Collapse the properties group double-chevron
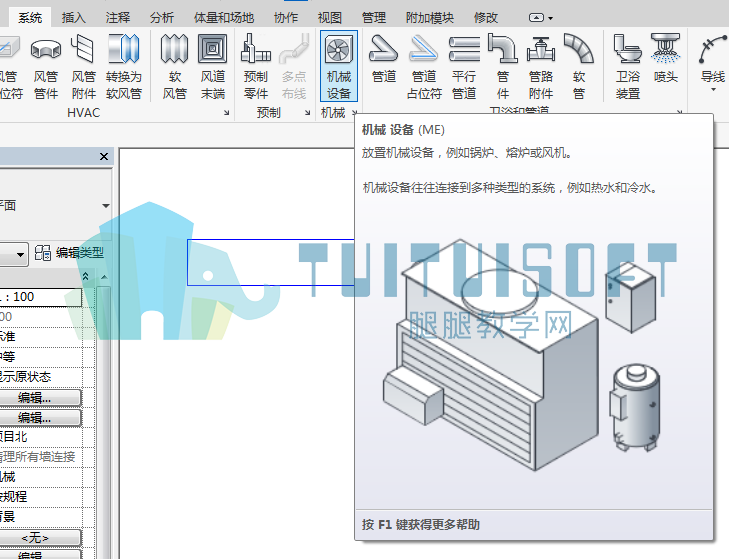The image size is (729, 559). click(86, 277)
